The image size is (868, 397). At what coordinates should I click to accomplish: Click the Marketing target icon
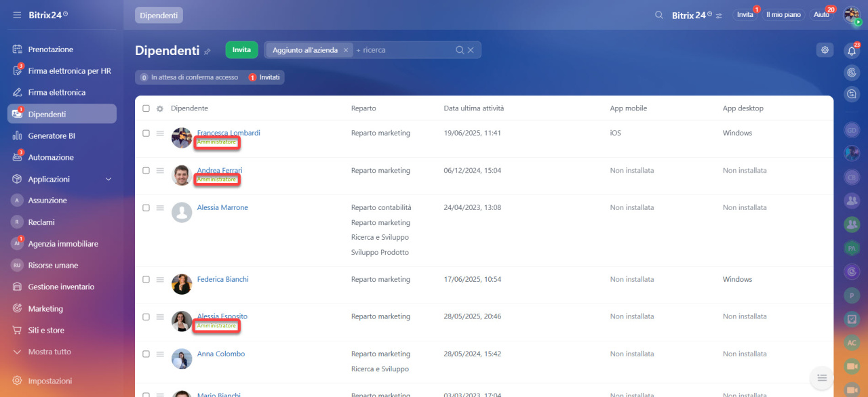click(x=17, y=308)
